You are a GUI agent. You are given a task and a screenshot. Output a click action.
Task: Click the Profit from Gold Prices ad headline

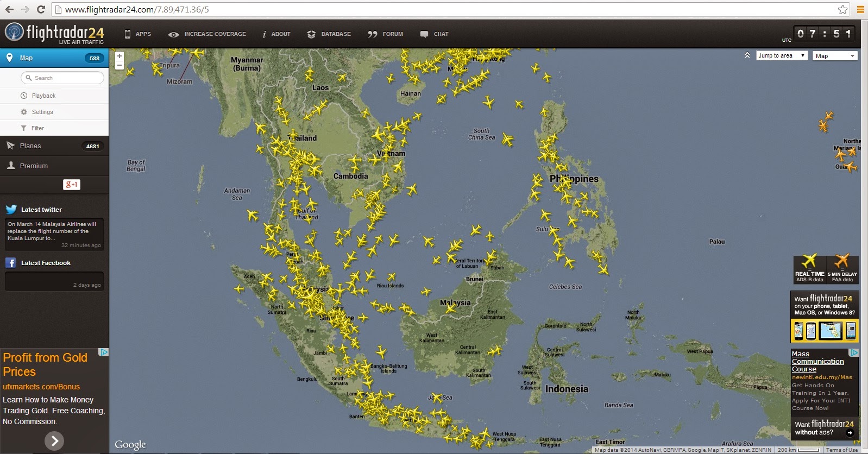coord(45,364)
